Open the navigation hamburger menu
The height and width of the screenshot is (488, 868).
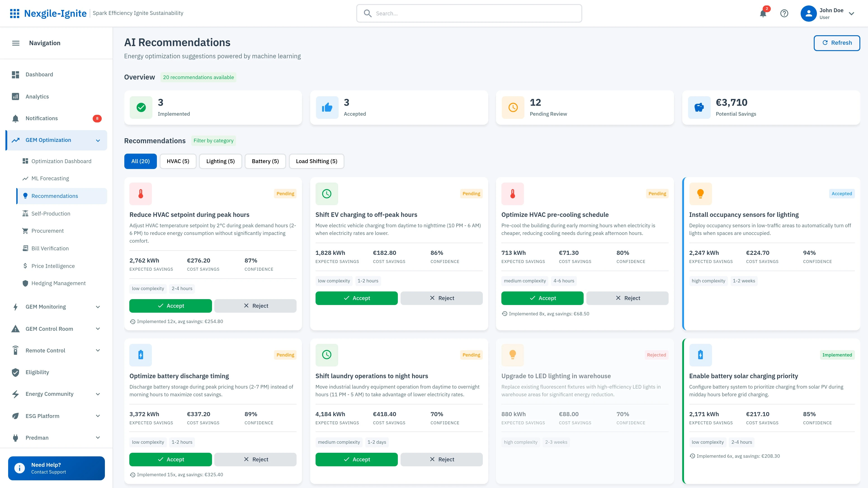tap(16, 43)
